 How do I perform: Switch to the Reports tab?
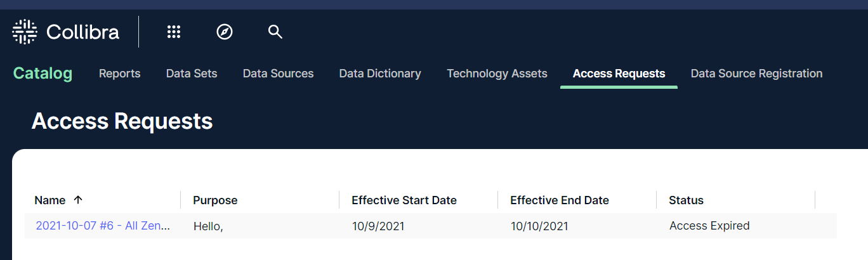coord(119,74)
